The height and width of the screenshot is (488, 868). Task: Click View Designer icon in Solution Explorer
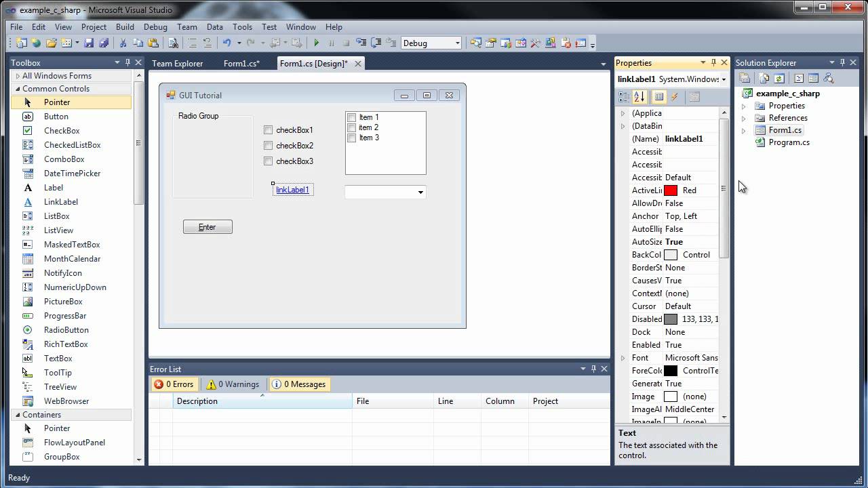[813, 78]
